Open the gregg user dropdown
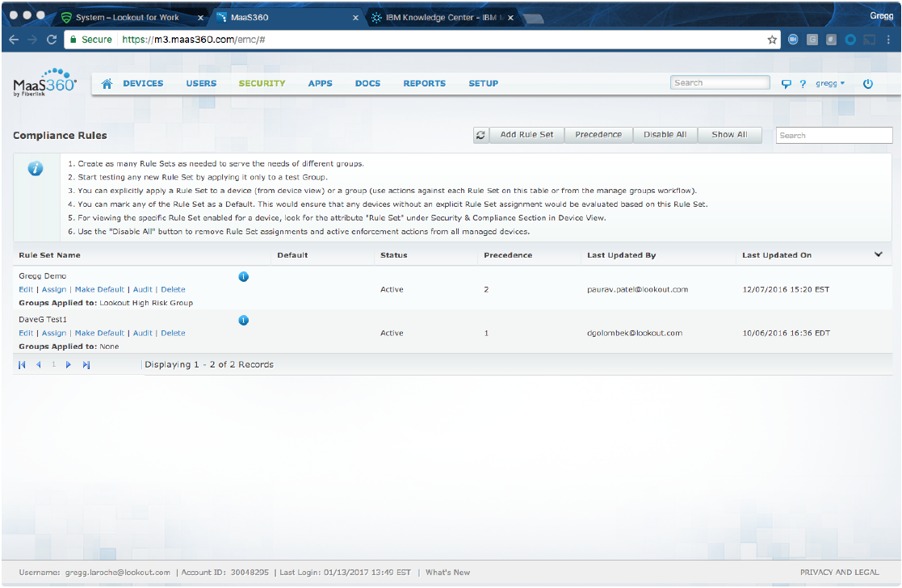This screenshot has height=588, width=902. coord(830,83)
